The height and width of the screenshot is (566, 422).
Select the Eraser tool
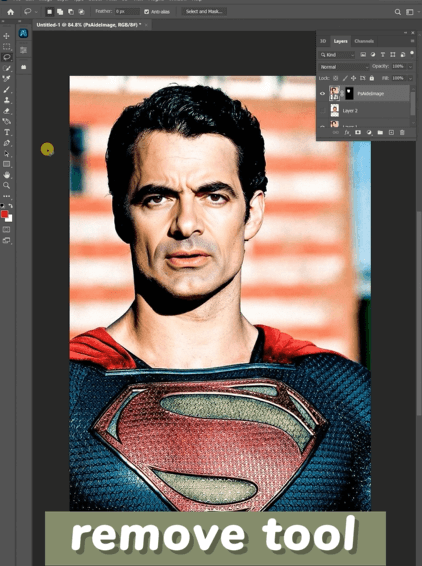pyautogui.click(x=6, y=111)
